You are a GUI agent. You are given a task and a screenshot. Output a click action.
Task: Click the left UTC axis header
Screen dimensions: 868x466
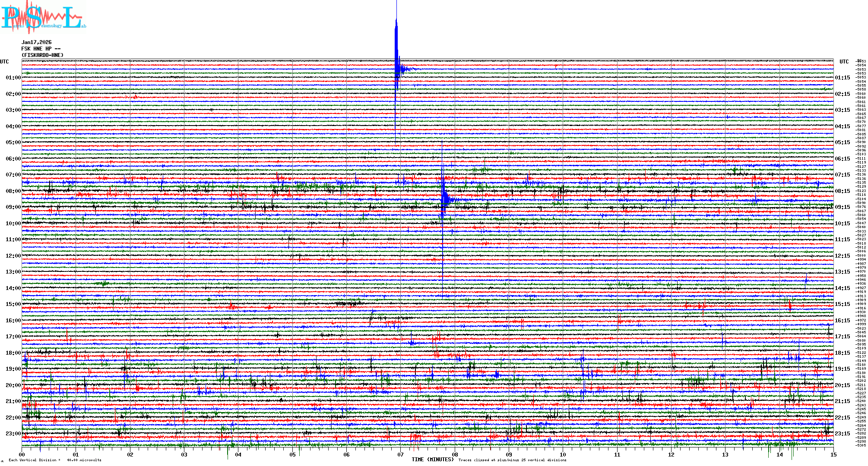click(x=4, y=62)
